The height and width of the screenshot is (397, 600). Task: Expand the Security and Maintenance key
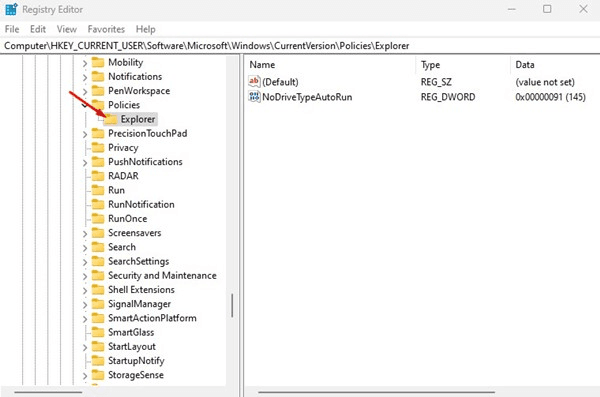[x=85, y=276]
